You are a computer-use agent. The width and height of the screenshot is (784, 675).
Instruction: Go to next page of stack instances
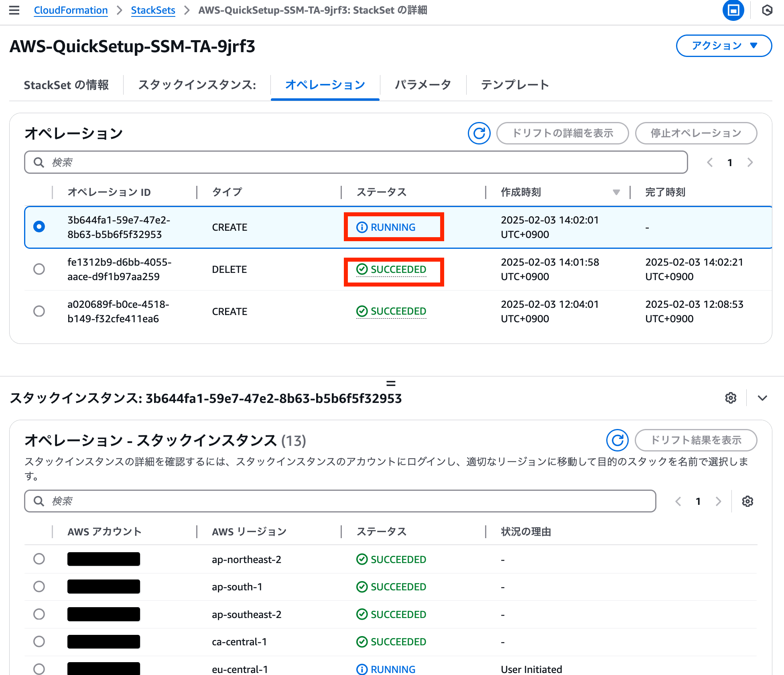[718, 501]
